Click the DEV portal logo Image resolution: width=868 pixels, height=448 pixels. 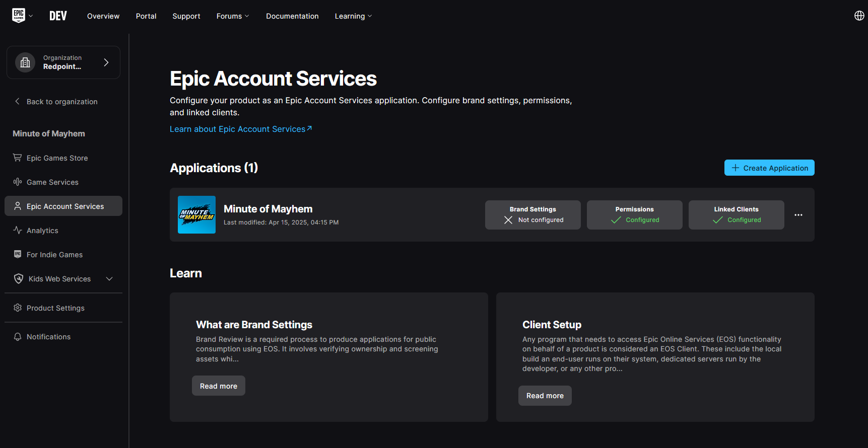tap(58, 16)
